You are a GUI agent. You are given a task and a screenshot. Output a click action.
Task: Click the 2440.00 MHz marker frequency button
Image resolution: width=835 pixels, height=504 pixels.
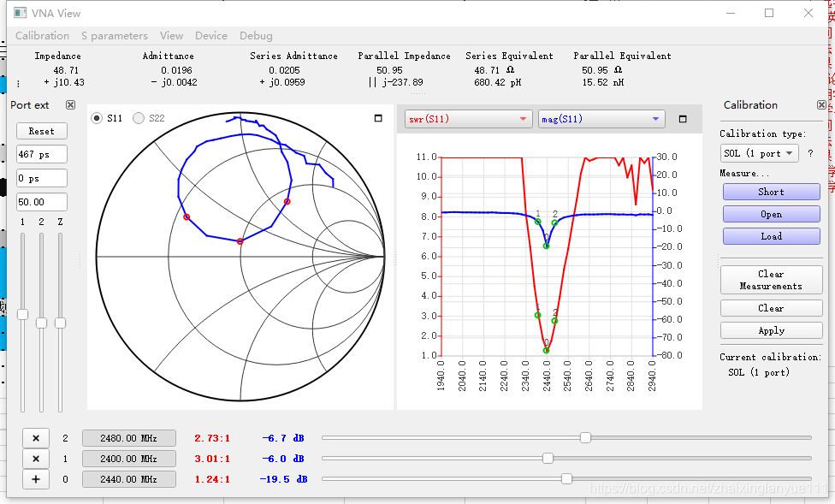pyautogui.click(x=129, y=479)
